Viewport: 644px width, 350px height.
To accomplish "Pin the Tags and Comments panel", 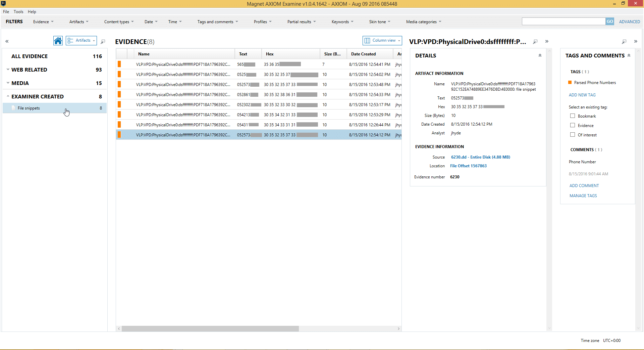I will tap(624, 42).
